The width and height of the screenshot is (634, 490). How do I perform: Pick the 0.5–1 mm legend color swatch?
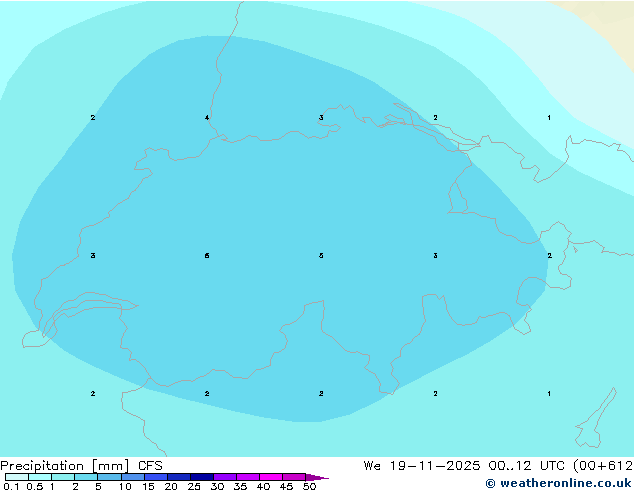pyautogui.click(x=40, y=477)
